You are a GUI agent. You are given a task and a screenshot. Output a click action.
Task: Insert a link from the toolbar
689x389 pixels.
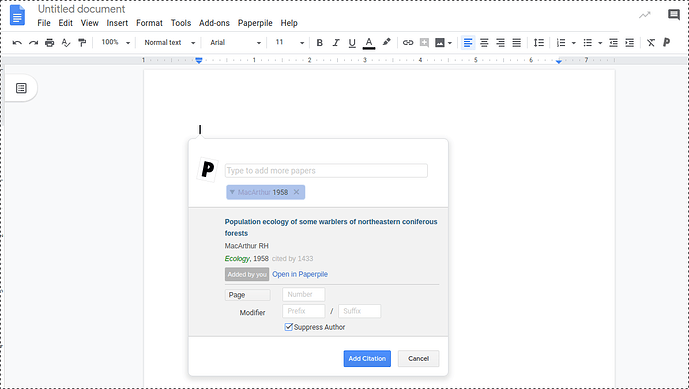tap(408, 43)
